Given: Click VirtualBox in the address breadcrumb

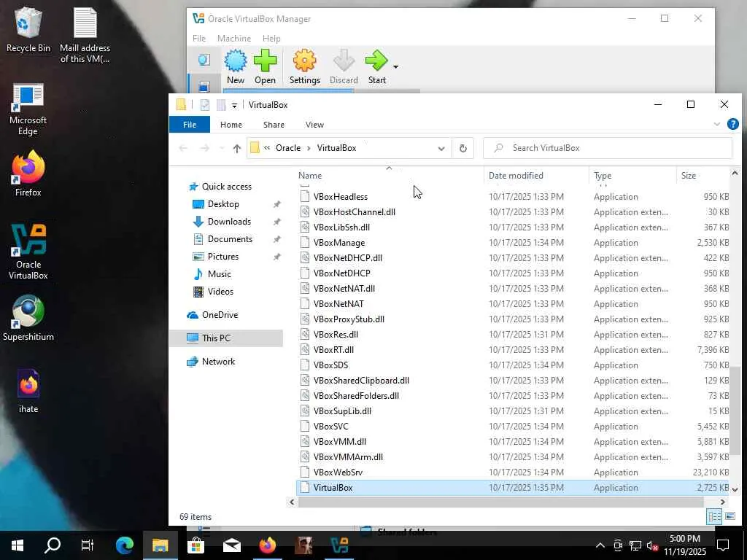Looking at the screenshot, I should [337, 148].
